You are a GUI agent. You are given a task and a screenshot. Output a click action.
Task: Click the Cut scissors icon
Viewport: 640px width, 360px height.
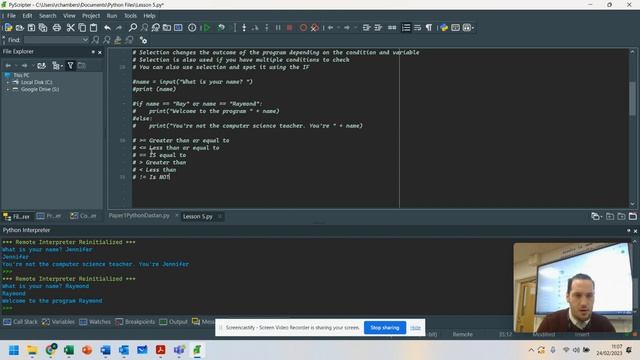(x=71, y=28)
